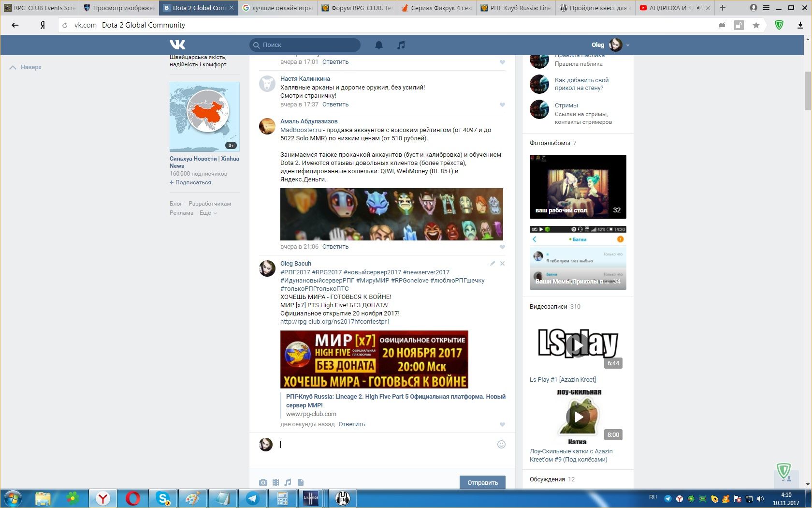
Task: Expand the 'Ещё' menu in the left footer
Action: click(x=208, y=213)
